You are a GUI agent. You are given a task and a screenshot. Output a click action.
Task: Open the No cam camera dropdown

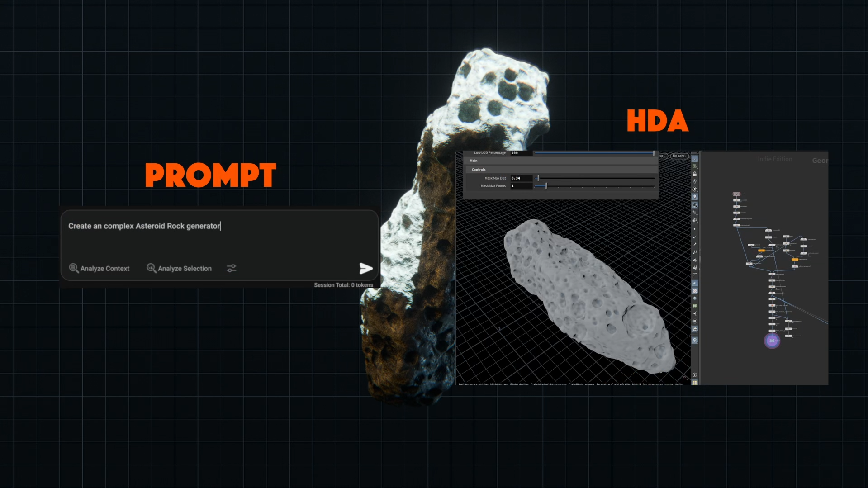pyautogui.click(x=679, y=156)
